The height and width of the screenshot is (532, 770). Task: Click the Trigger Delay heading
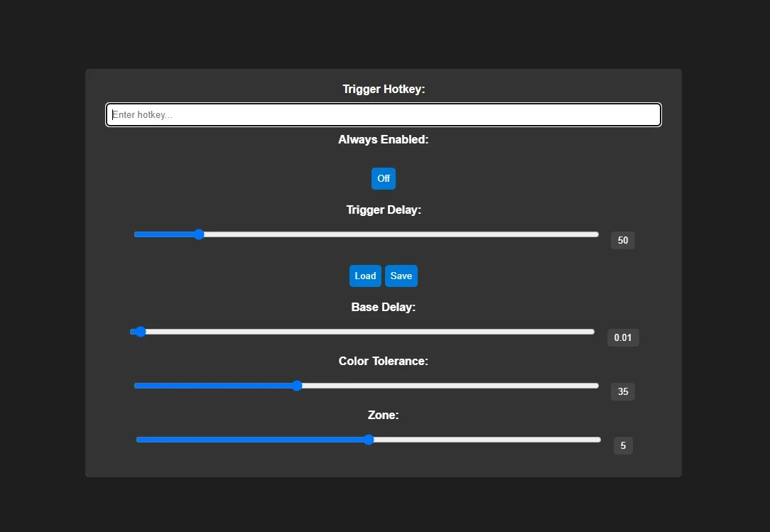(384, 210)
